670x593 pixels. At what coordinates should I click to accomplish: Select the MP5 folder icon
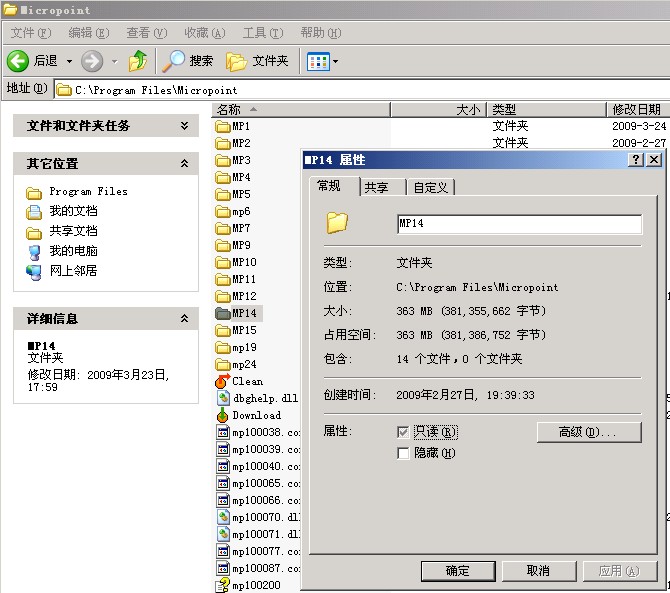pyautogui.click(x=223, y=194)
